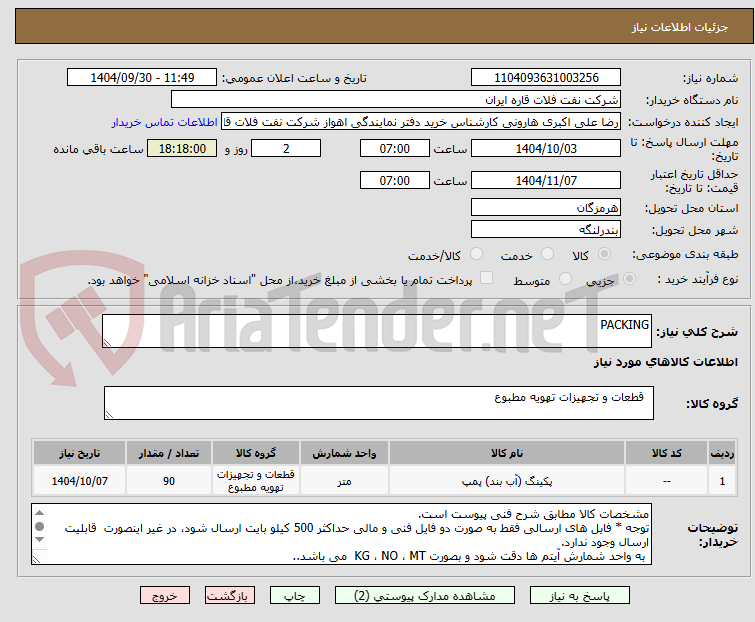Click the 'چاپ' print button
The image size is (755, 622).
(x=295, y=595)
